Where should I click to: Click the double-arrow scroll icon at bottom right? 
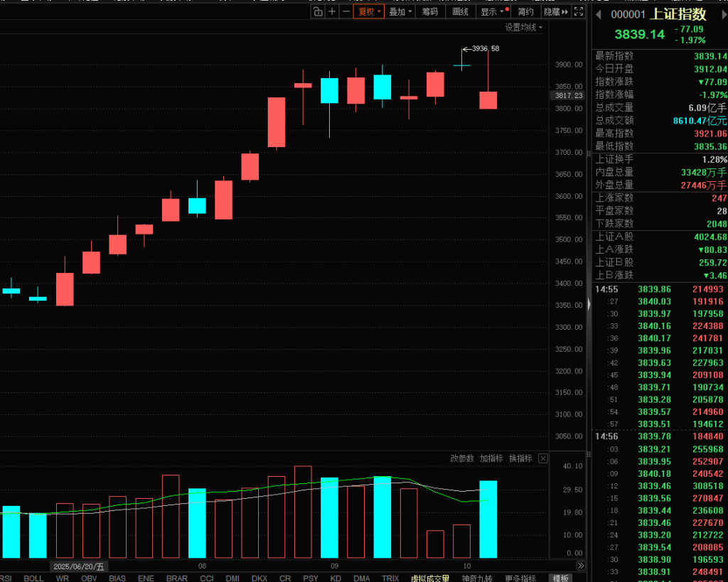tap(581, 566)
